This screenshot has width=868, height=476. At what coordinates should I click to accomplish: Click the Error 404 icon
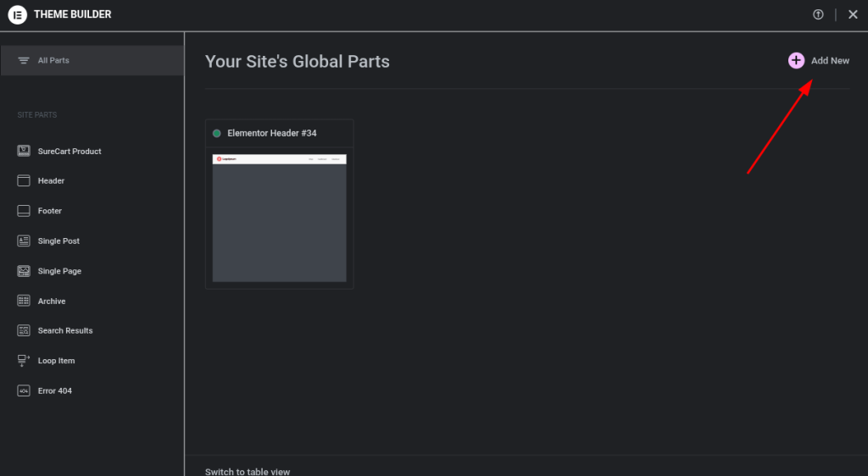point(24,390)
